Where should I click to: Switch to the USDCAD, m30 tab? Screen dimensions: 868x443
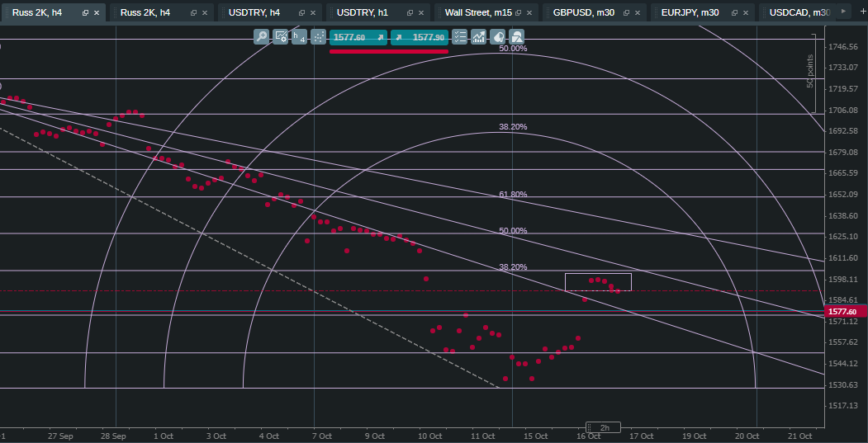coord(799,12)
